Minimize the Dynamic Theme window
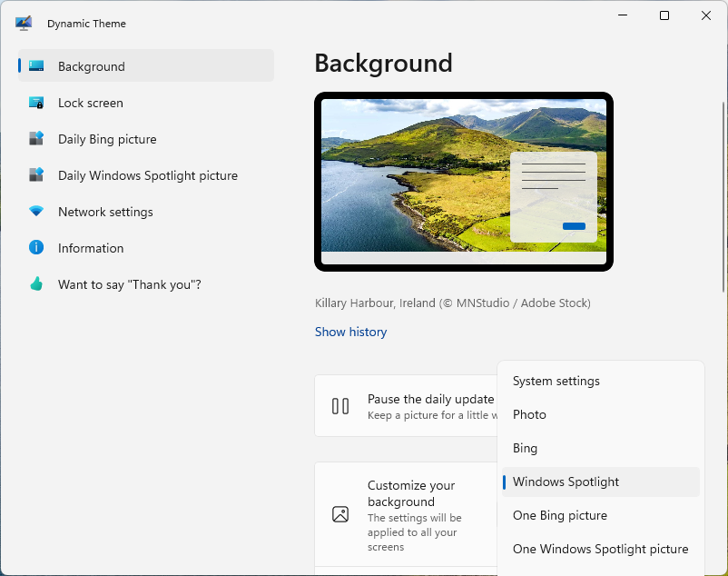This screenshot has height=576, width=728. [623, 15]
